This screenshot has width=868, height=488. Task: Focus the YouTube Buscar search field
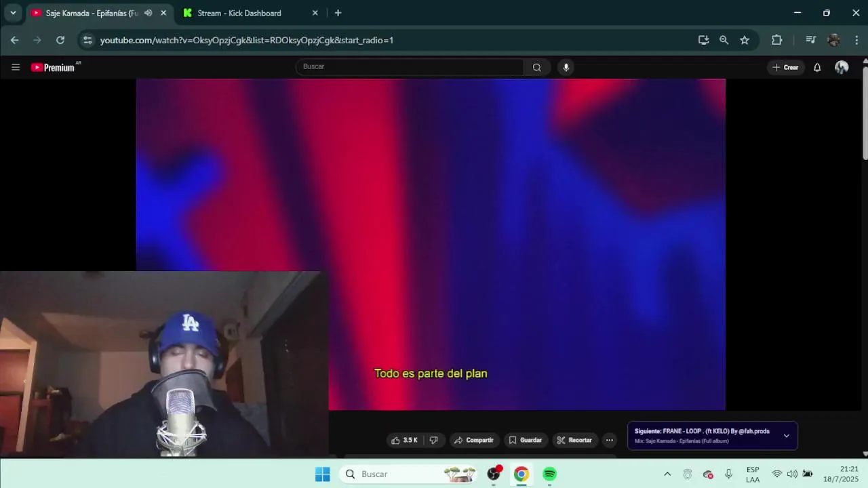tap(410, 67)
